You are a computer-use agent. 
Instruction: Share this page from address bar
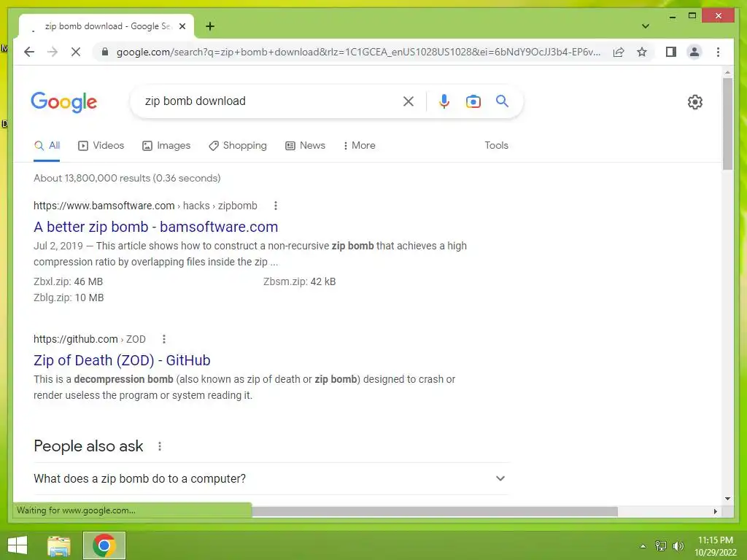point(619,52)
